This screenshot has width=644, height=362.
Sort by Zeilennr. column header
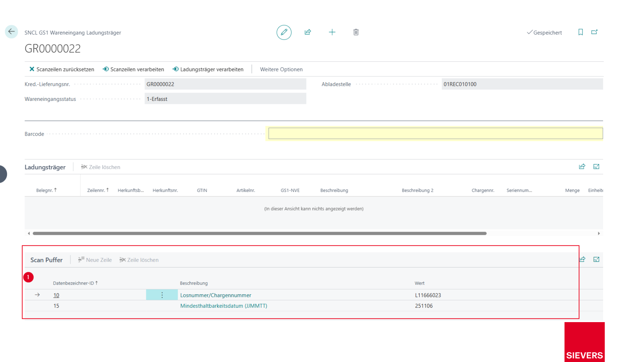(98, 190)
